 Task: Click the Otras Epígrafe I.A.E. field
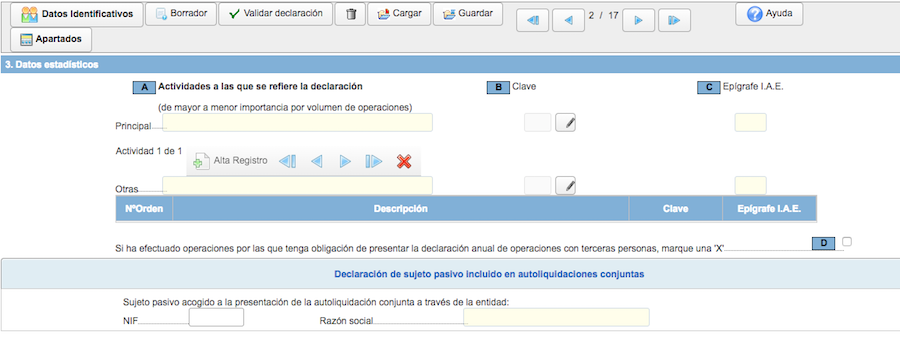tap(751, 185)
